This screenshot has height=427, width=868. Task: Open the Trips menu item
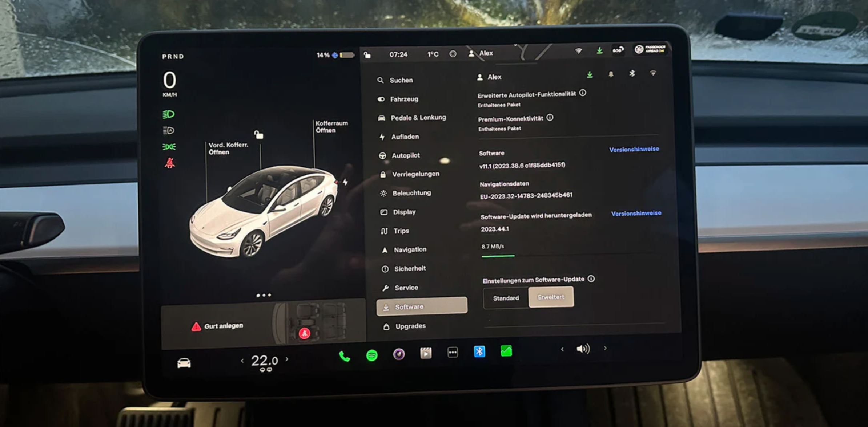pyautogui.click(x=395, y=231)
